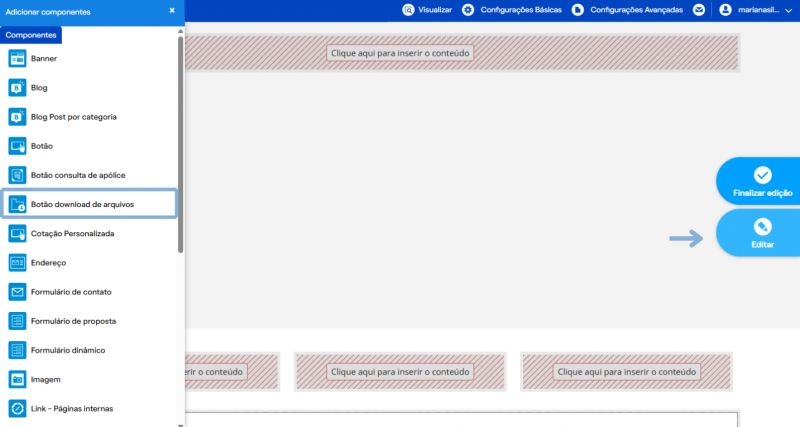Open the mail envelope icon in header

699,10
